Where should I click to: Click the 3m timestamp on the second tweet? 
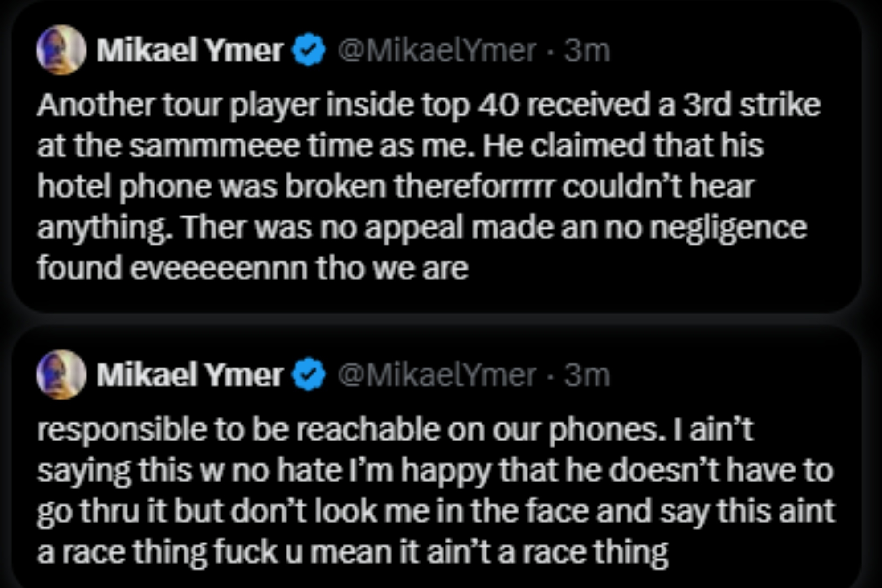pyautogui.click(x=587, y=376)
